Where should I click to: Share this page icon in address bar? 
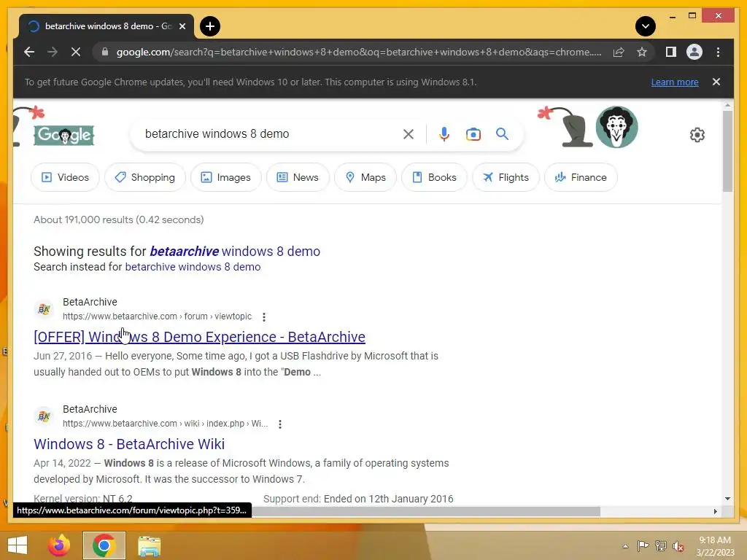619,52
